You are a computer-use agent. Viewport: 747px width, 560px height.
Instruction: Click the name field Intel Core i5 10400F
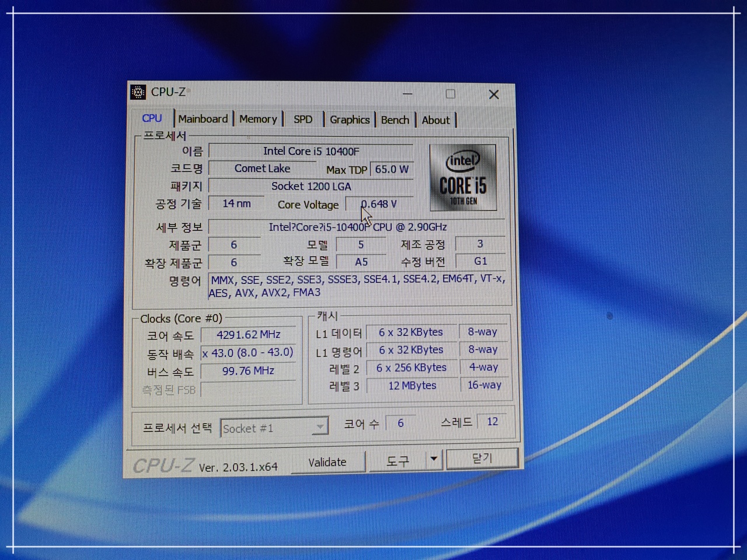pos(311,151)
